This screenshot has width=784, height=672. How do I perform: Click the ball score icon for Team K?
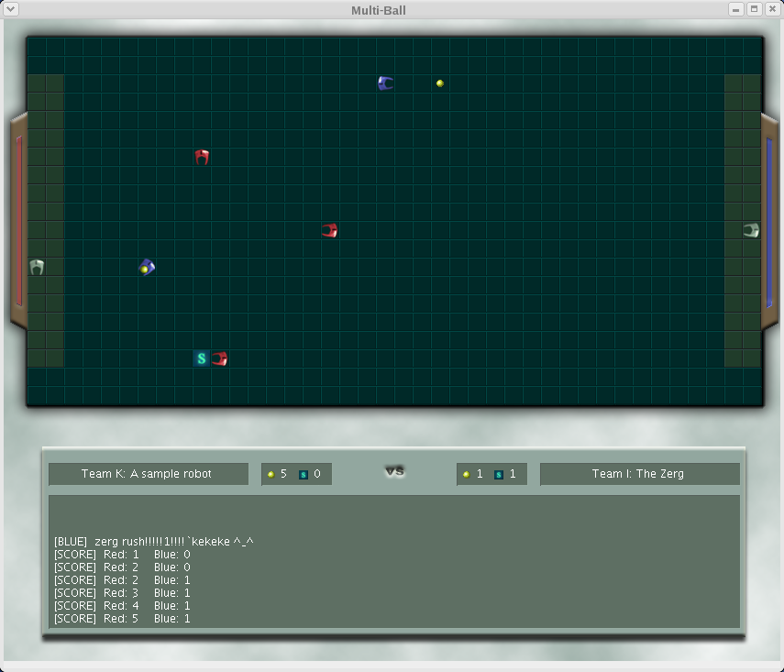(x=271, y=474)
